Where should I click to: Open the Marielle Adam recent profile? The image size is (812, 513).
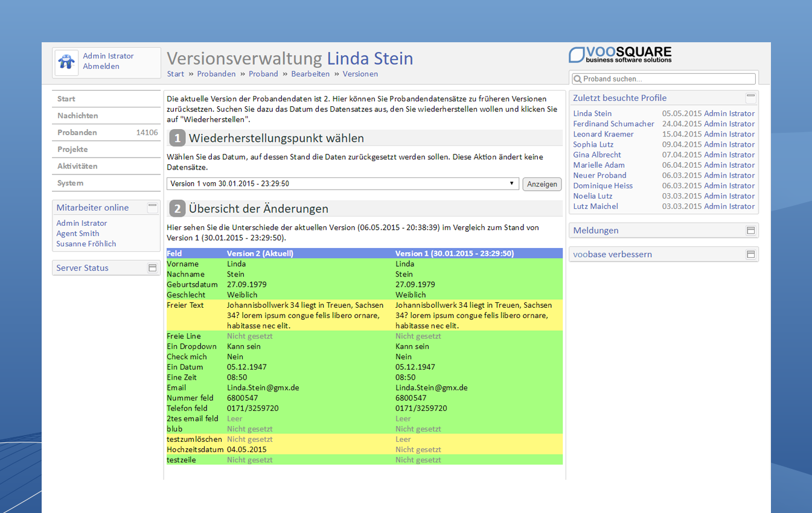point(599,165)
